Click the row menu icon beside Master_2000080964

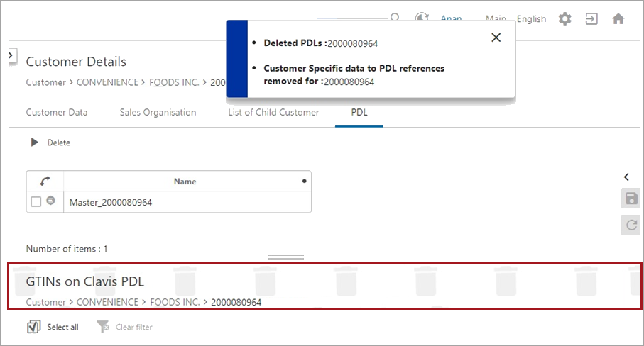point(50,201)
